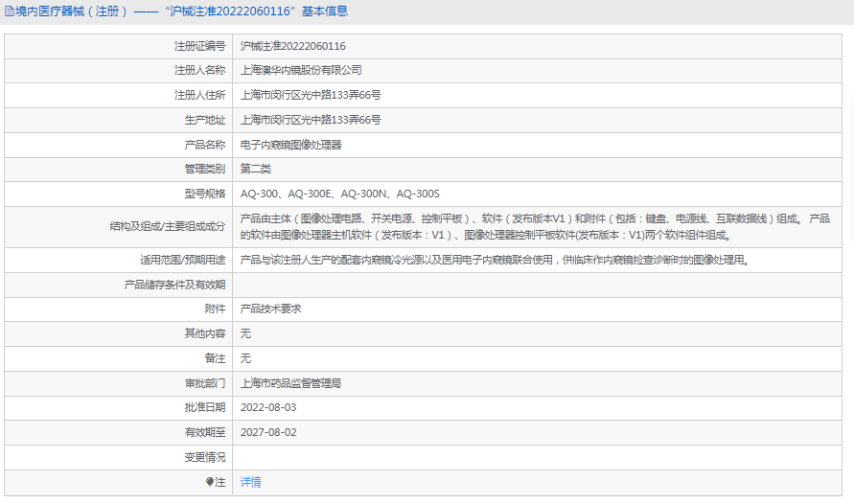
Task: Select registration number 沪械注准20222060116 cell
Action: coord(293,46)
